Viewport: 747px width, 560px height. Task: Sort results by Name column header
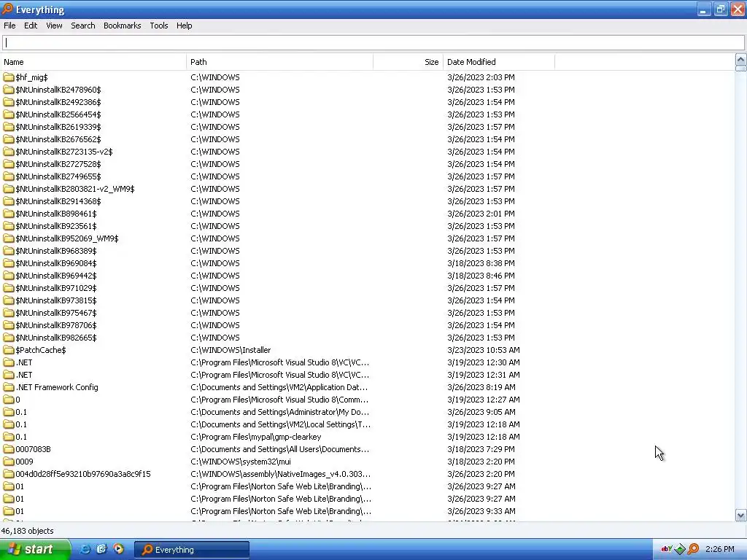tap(93, 62)
